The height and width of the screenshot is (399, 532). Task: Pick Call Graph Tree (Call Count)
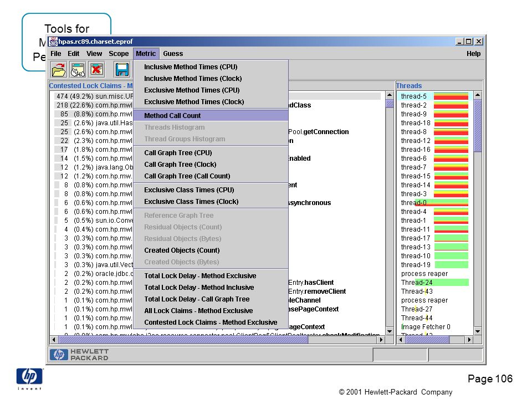211,176
